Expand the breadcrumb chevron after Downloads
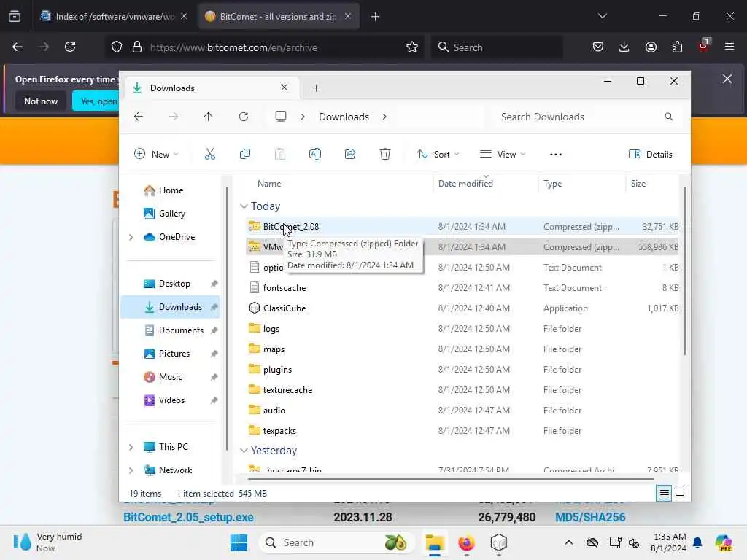This screenshot has height=560, width=747. (x=384, y=117)
